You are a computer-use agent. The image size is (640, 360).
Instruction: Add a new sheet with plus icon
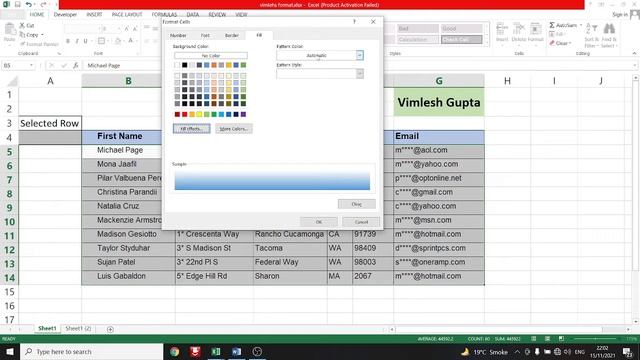pos(110,329)
